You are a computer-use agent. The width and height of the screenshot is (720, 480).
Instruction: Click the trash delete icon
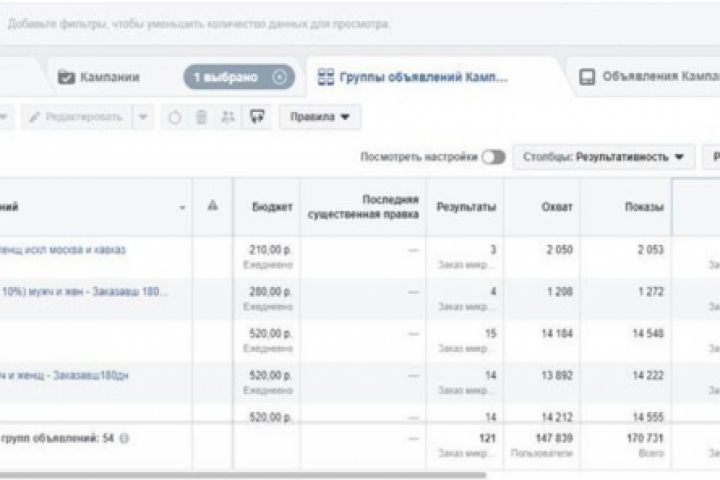pos(201,117)
